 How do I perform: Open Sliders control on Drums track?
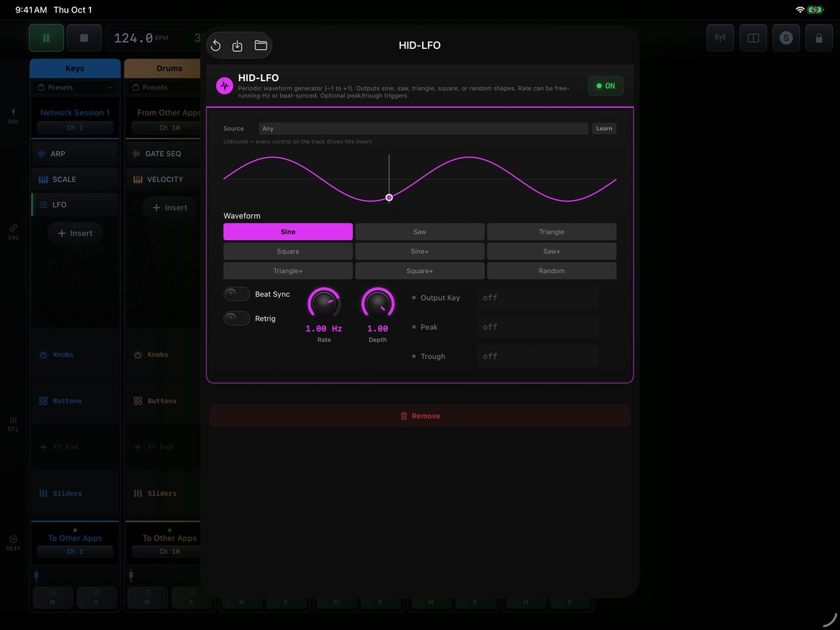click(164, 493)
